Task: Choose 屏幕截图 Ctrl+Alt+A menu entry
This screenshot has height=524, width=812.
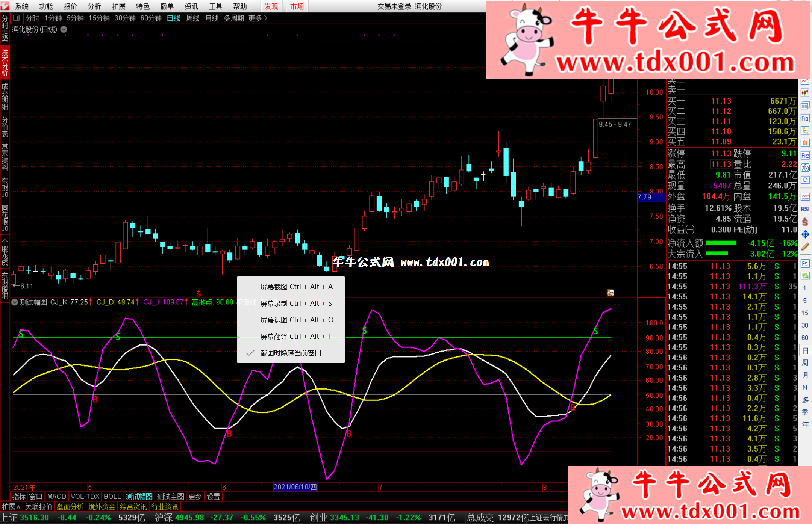Action: coord(291,287)
